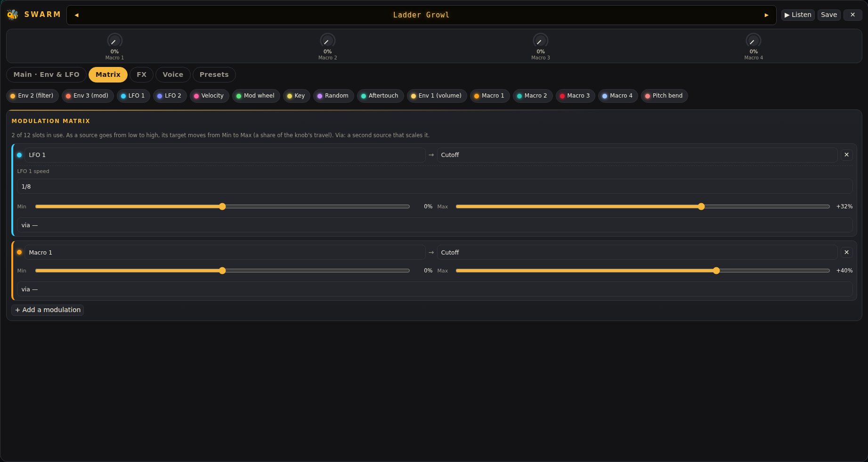868x462 pixels.
Task: Open the via dropdown in Macro 1 slot
Action: (x=435, y=289)
